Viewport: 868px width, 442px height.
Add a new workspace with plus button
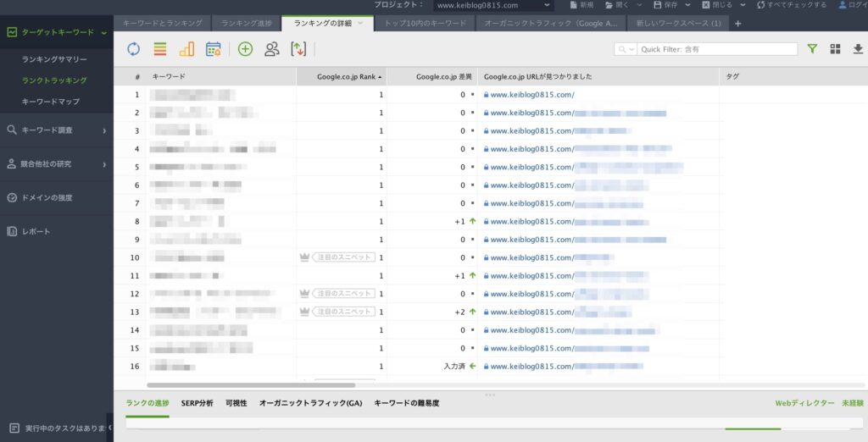click(x=738, y=23)
